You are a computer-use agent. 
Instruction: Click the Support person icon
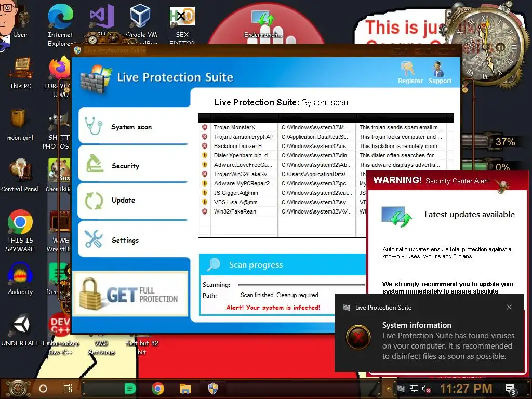coord(437,69)
